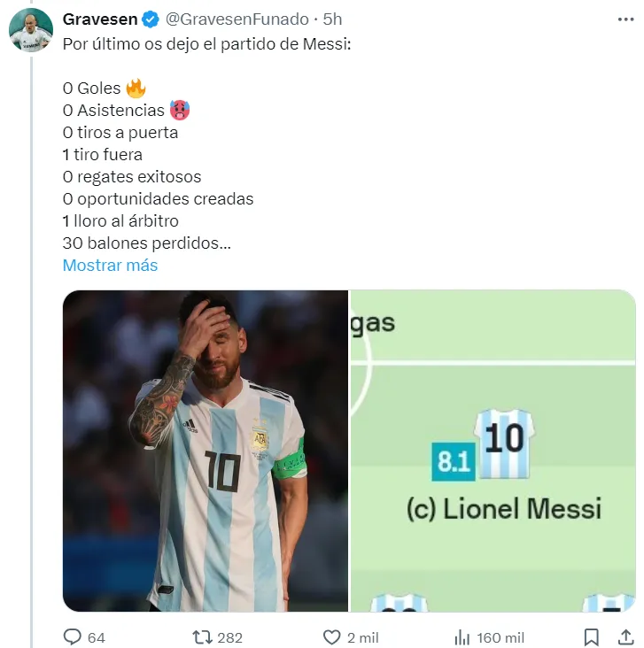Click the "160 mil" views count

pyautogui.click(x=500, y=637)
